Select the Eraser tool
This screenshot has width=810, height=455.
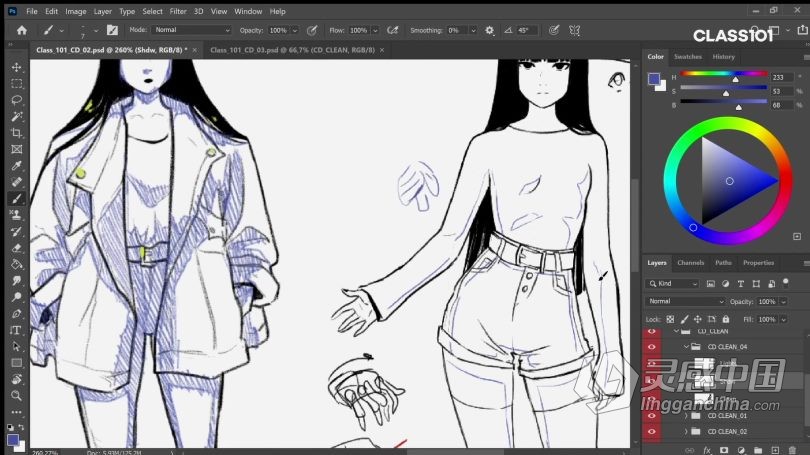coord(17,248)
